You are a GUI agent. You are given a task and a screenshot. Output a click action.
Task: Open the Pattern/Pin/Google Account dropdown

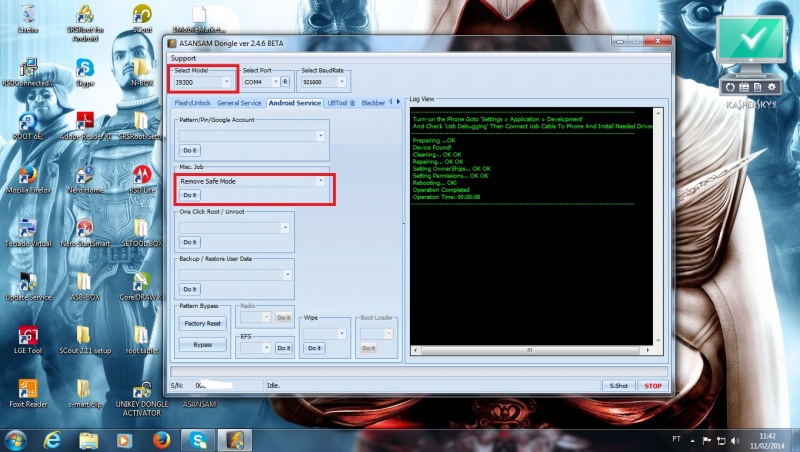[x=320, y=136]
